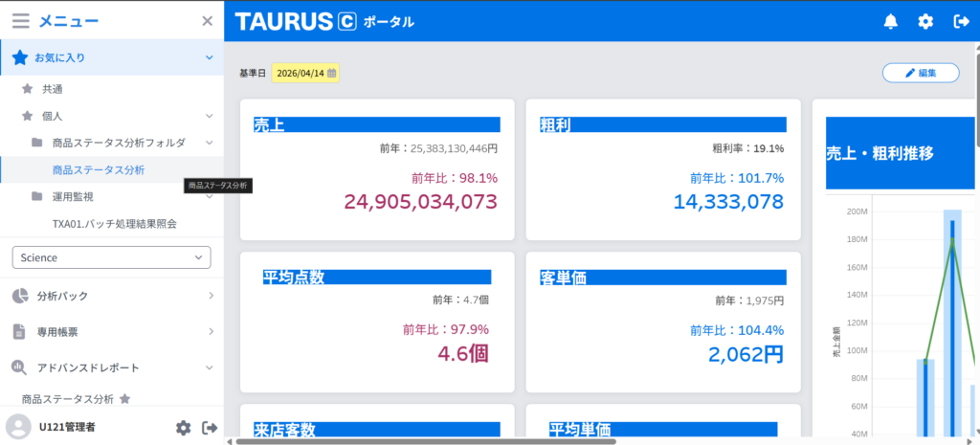Screen dimensions: 980x445
Task: Select the 専用帳票 menu label
Action: (x=57, y=331)
